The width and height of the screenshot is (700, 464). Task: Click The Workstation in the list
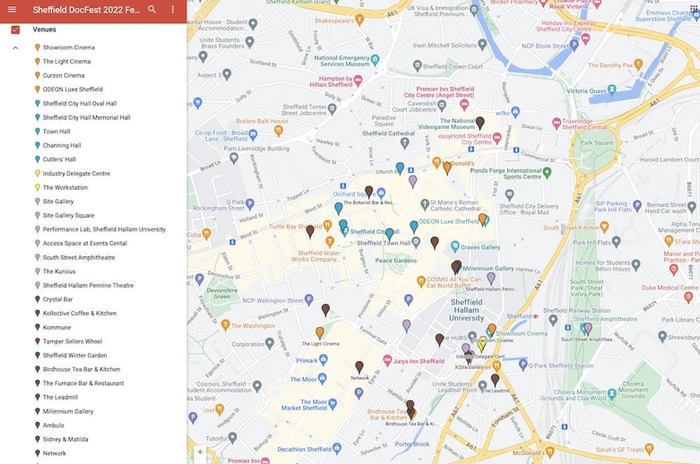pos(65,188)
